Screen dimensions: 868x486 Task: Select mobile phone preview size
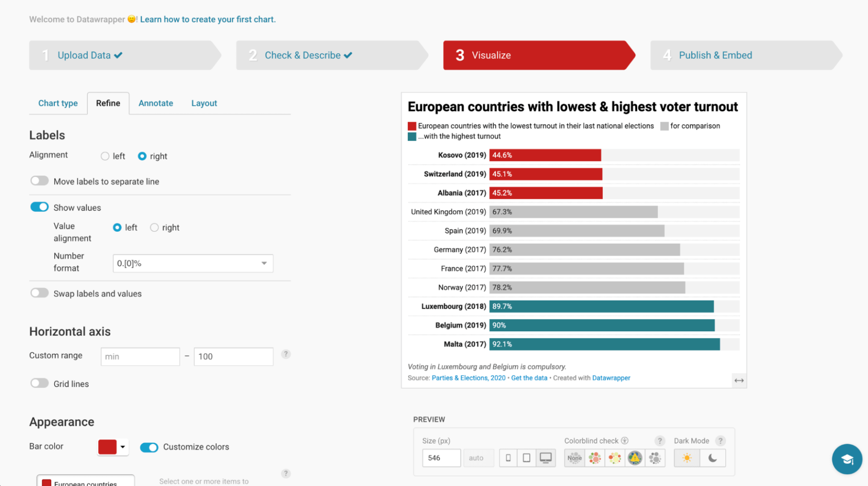508,458
